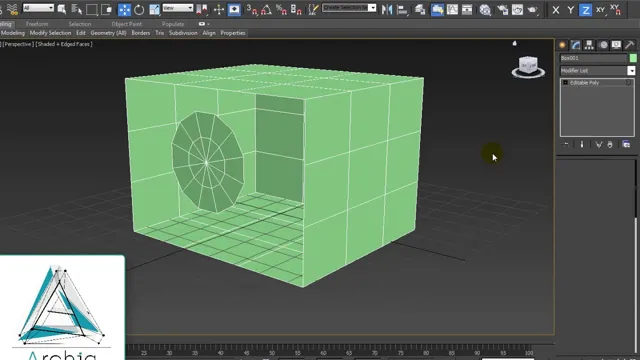Click the Edit Named Selection Sets icon
This screenshot has height=360, width=640.
[x=313, y=9]
